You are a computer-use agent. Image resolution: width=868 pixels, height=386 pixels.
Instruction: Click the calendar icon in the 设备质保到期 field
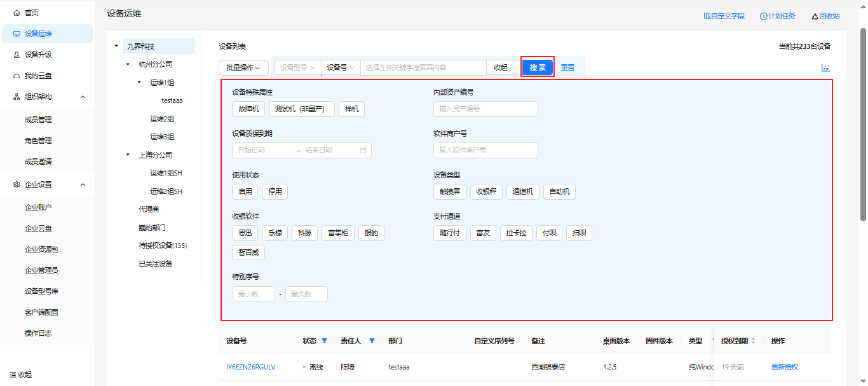(x=363, y=151)
